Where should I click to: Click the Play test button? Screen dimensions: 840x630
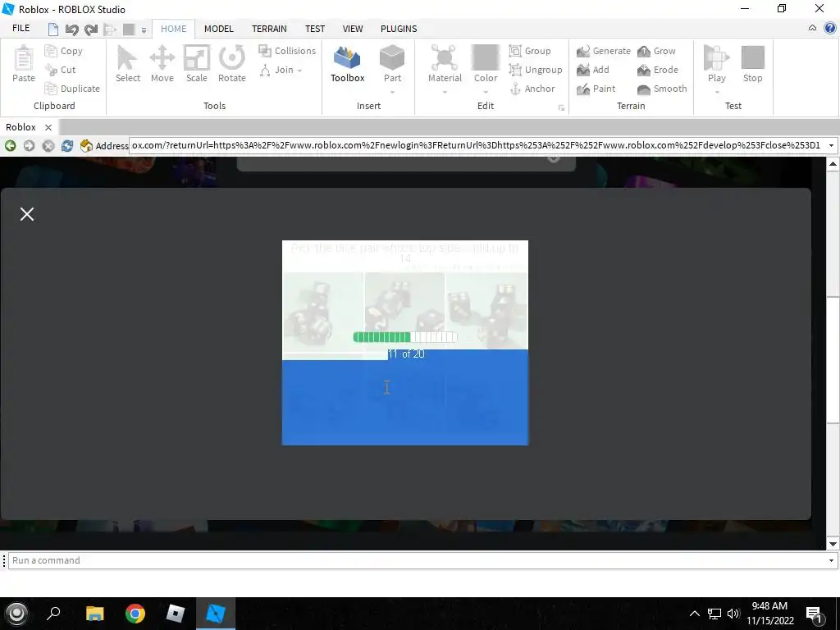click(716, 64)
